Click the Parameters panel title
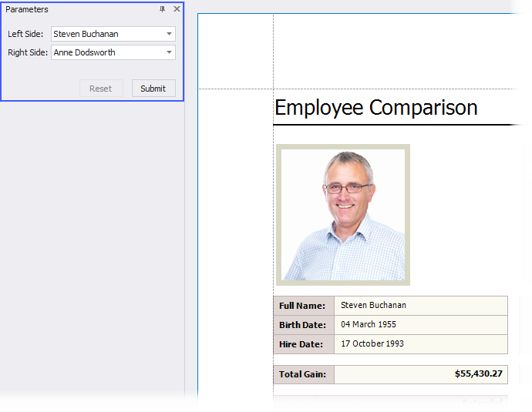 tap(27, 9)
